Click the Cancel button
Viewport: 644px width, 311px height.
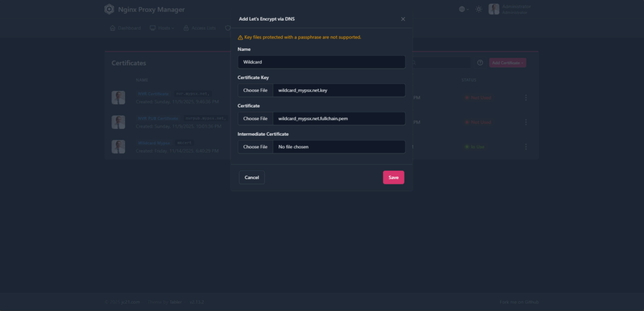tap(252, 178)
